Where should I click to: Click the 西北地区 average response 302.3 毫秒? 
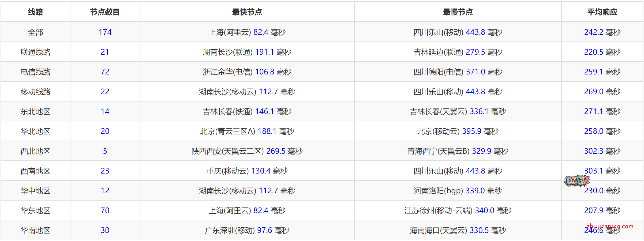602,151
